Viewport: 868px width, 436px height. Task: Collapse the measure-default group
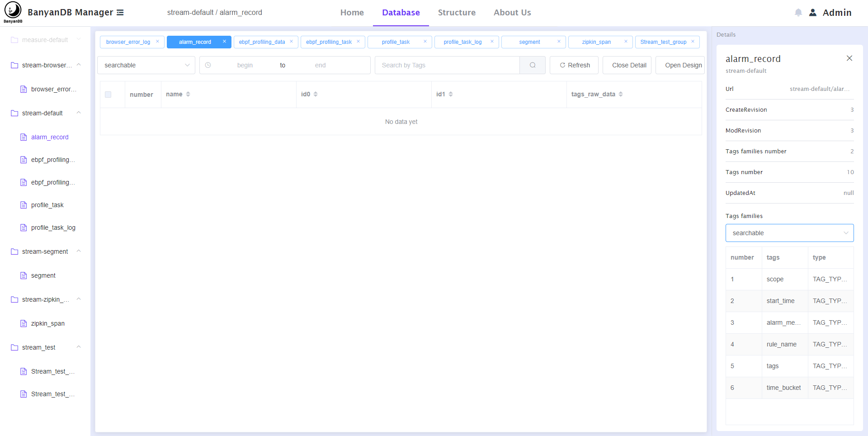coord(79,39)
